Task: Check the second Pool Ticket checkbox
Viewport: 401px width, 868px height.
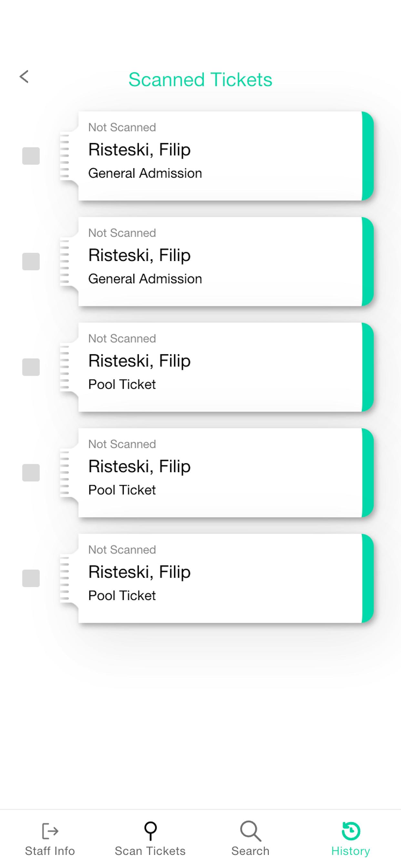Action: 31,473
